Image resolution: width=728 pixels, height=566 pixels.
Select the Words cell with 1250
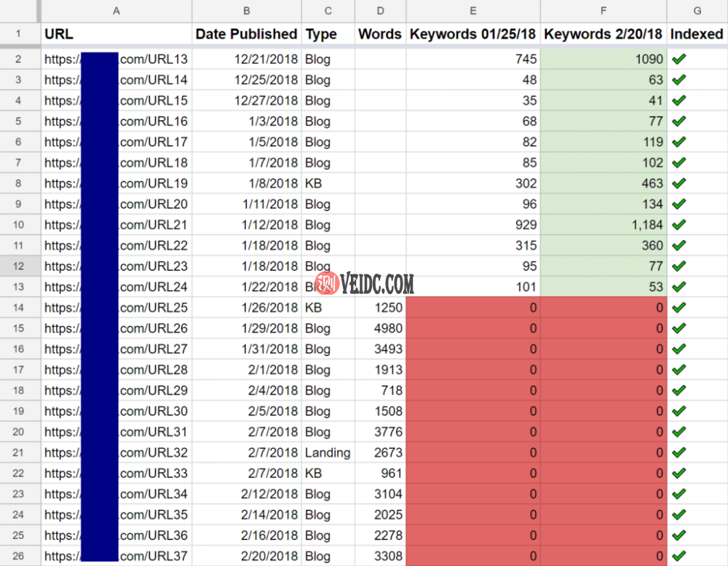click(380, 307)
